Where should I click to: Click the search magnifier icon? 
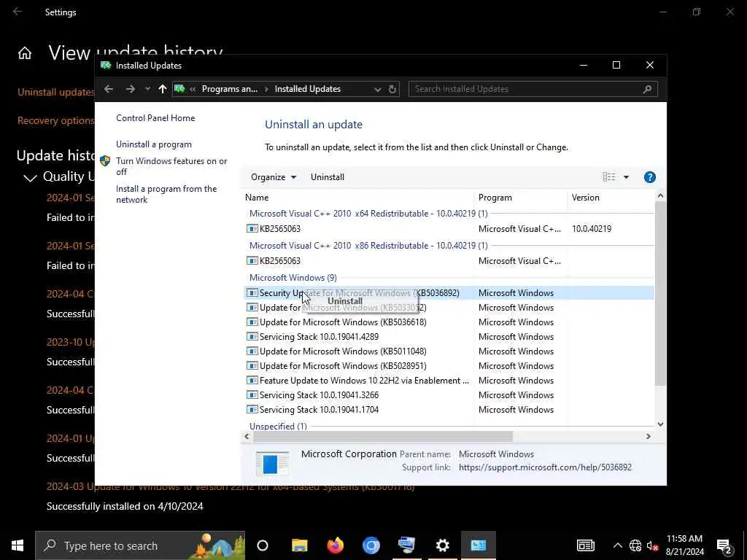click(647, 89)
